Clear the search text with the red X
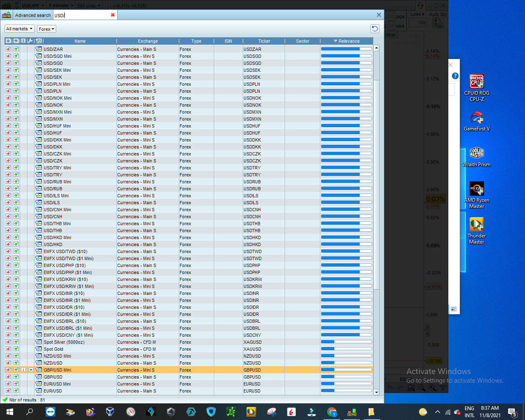Screen dimensions: 525x420 [113, 15]
